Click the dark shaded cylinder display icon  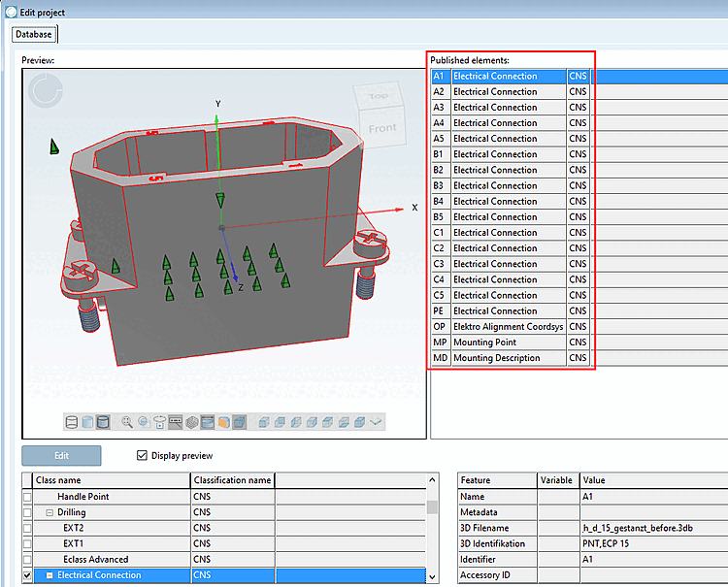[103, 422]
